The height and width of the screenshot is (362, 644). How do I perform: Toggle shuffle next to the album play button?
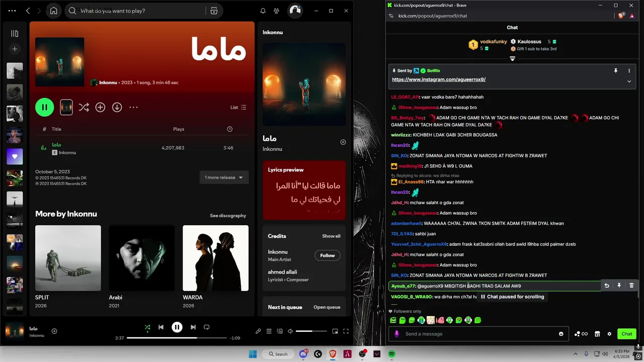84,107
